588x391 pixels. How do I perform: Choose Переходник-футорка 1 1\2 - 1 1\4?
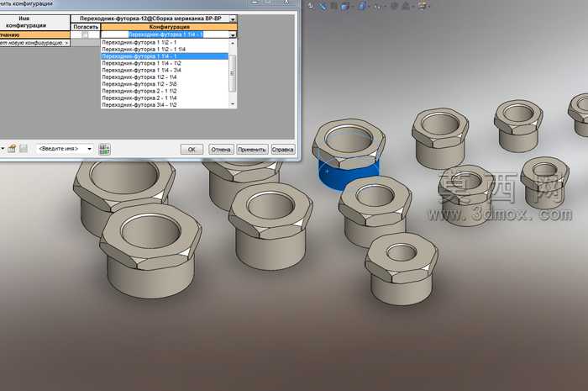(165, 49)
